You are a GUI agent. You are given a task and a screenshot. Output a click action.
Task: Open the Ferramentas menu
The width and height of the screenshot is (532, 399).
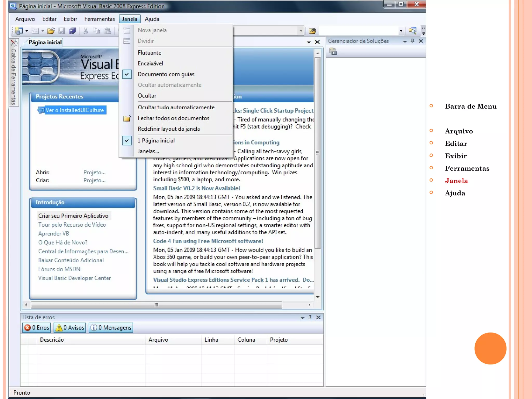tap(99, 19)
